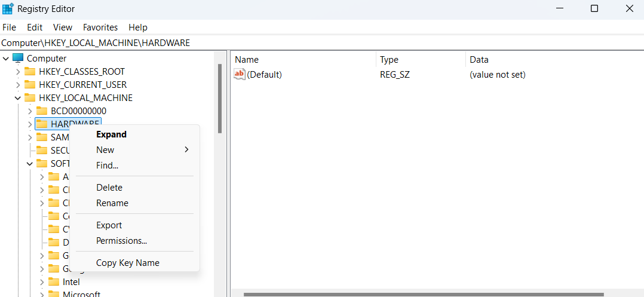Select the HKEY_CLASSES_ROOT label
This screenshot has height=297, width=644.
82,72
